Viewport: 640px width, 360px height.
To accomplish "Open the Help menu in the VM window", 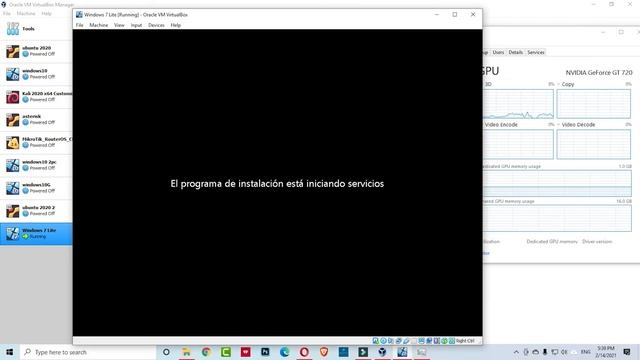I will point(176,25).
